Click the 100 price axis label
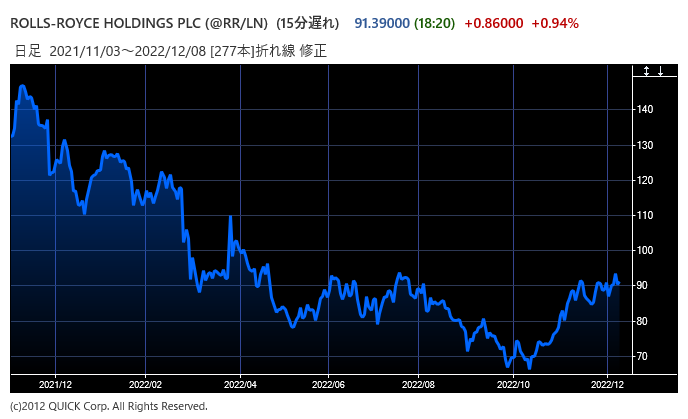The width and height of the screenshot is (688, 419). 645,251
